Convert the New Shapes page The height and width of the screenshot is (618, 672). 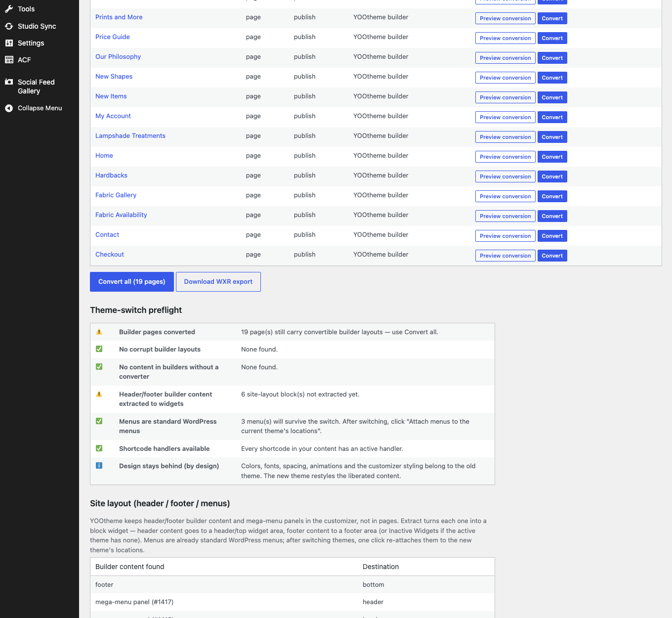click(552, 78)
